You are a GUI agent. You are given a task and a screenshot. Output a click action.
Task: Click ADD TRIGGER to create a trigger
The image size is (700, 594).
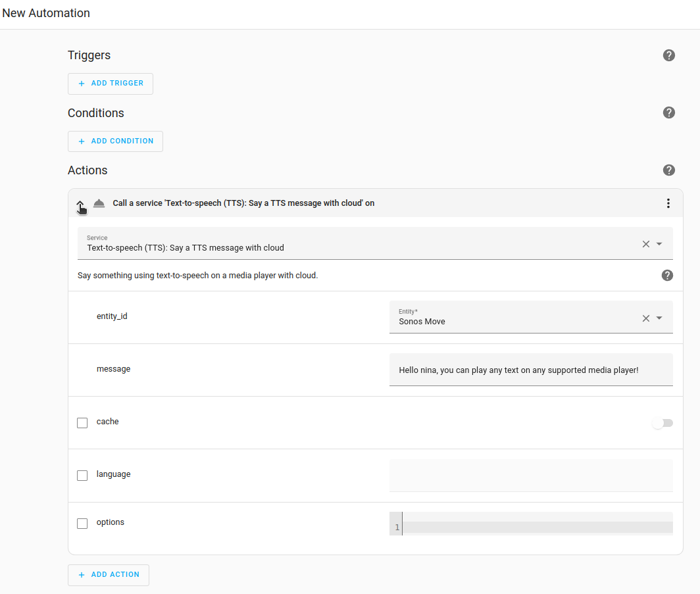(110, 84)
